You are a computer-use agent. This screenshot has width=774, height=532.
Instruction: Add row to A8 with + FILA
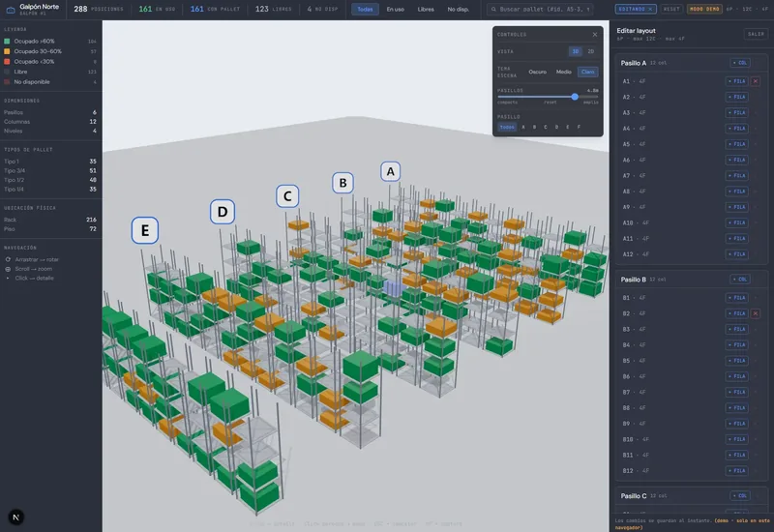pyautogui.click(x=737, y=192)
